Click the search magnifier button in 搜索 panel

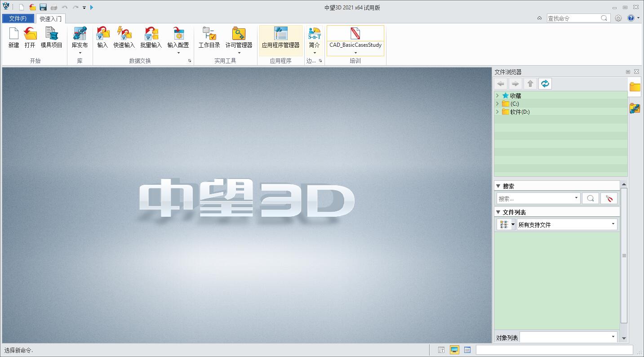click(591, 198)
